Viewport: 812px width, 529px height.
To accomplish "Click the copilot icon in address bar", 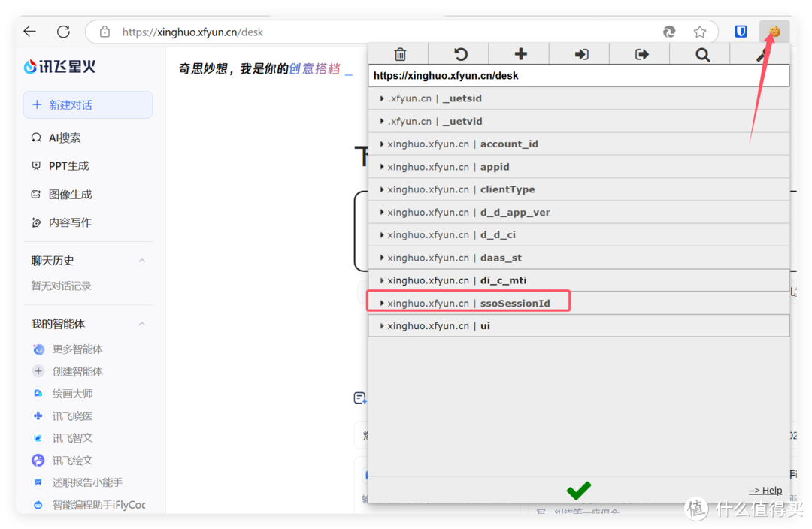I will point(669,32).
